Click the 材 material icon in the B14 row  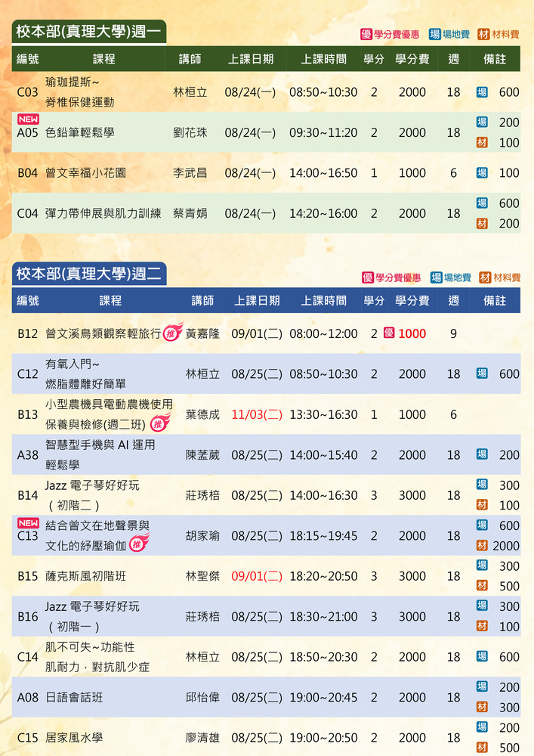(482, 505)
